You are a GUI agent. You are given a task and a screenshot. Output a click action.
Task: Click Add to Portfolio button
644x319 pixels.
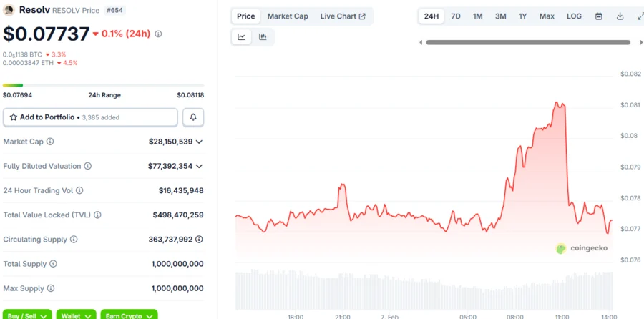pyautogui.click(x=90, y=117)
